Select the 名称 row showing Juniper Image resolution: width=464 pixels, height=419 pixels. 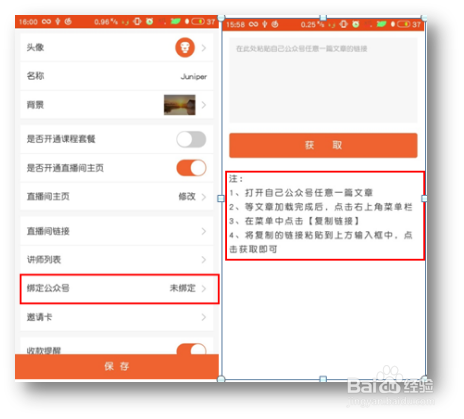pyautogui.click(x=117, y=76)
